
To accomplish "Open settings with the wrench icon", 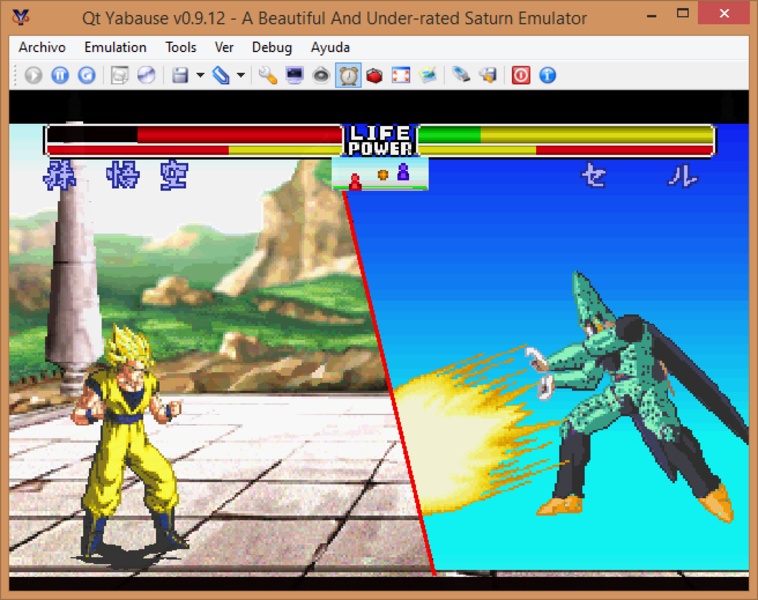I will coord(268,75).
